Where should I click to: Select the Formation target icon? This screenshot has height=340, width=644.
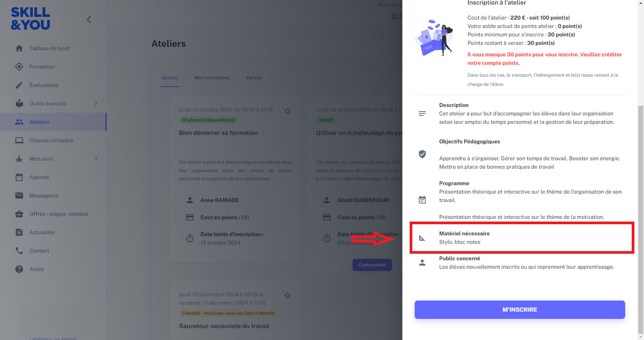(x=19, y=67)
